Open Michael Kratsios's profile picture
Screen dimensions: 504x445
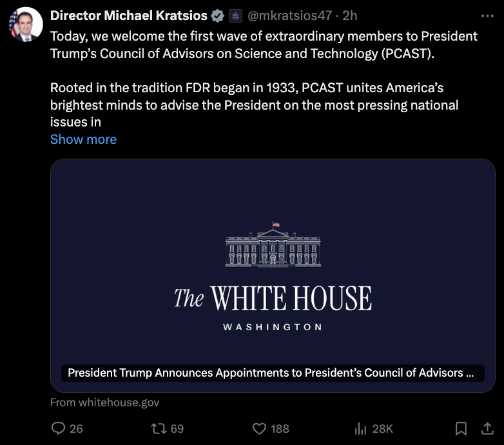coord(23,25)
